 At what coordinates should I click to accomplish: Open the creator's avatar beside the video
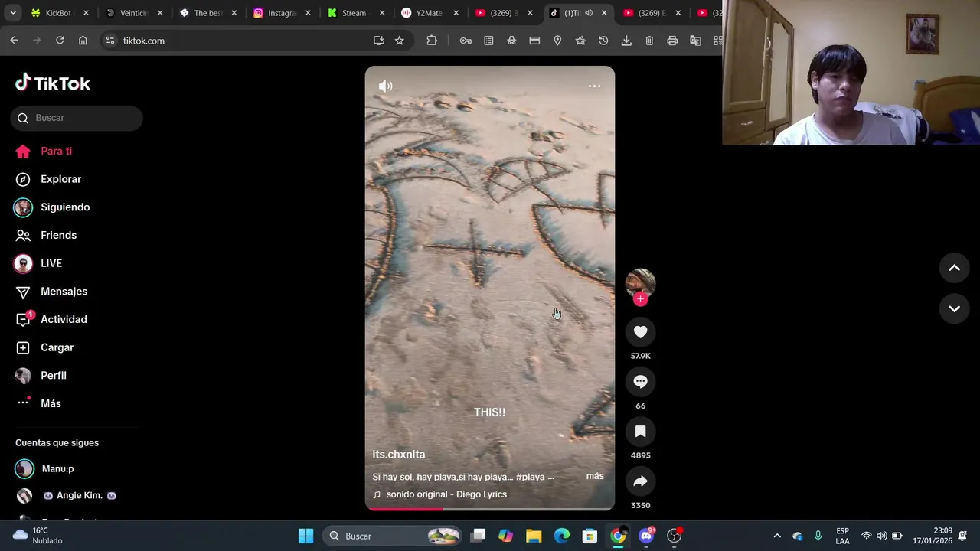(x=641, y=283)
